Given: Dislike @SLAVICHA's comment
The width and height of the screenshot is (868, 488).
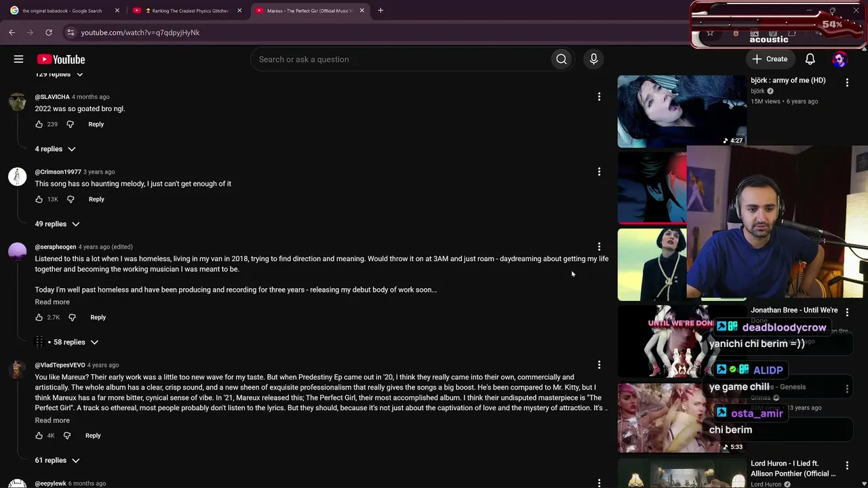Looking at the screenshot, I should coord(70,124).
